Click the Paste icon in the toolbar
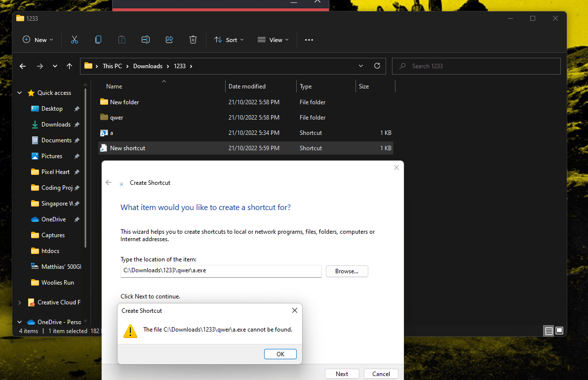The image size is (588, 380). click(x=121, y=40)
